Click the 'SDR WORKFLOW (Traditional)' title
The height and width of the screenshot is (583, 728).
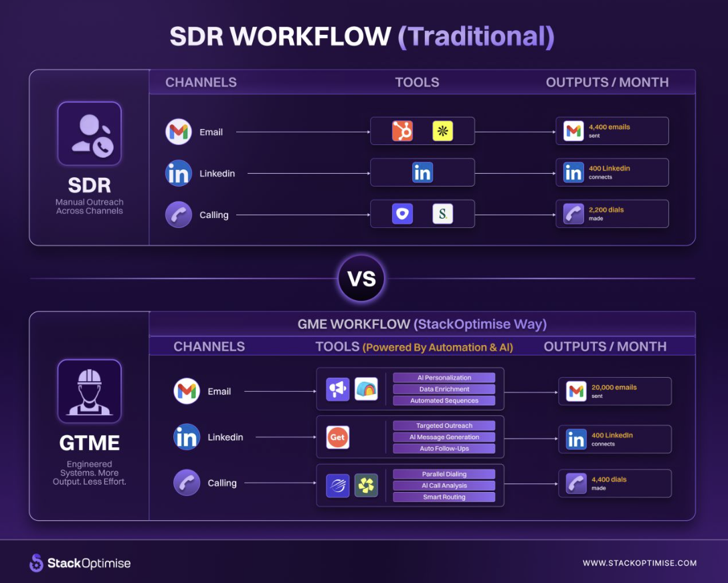coord(362,36)
